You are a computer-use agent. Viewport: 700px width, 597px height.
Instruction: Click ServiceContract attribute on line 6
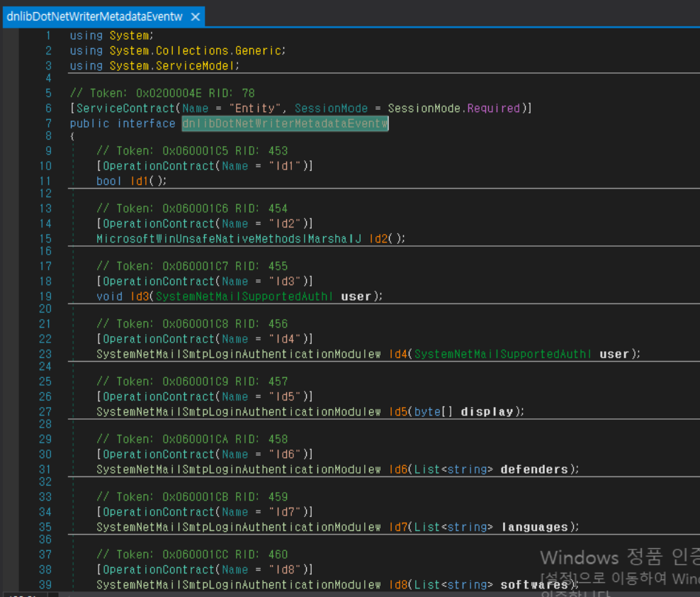point(126,108)
